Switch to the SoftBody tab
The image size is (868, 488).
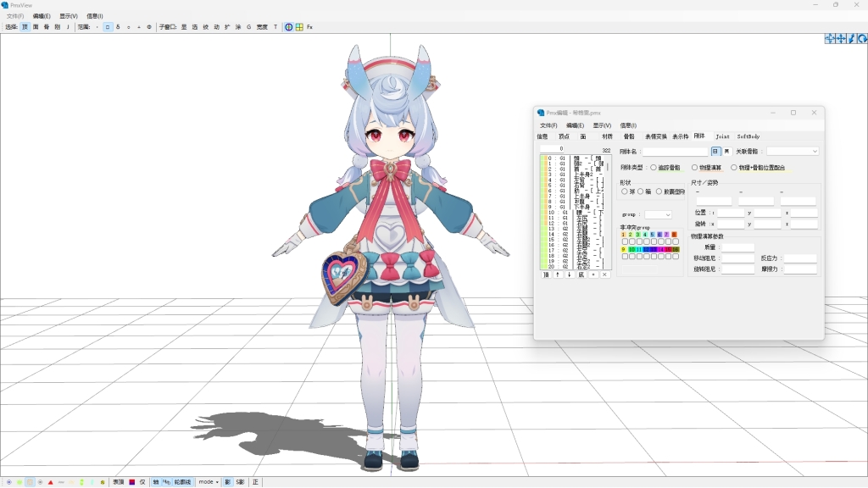tap(748, 136)
